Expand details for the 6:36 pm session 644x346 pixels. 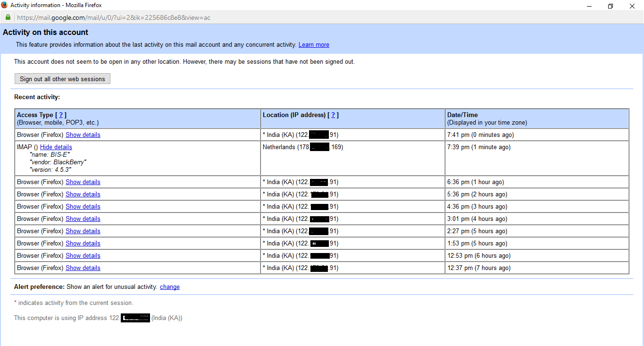coord(83,182)
